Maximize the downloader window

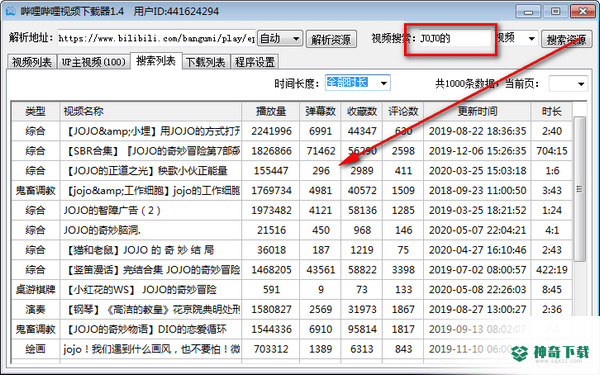click(555, 11)
